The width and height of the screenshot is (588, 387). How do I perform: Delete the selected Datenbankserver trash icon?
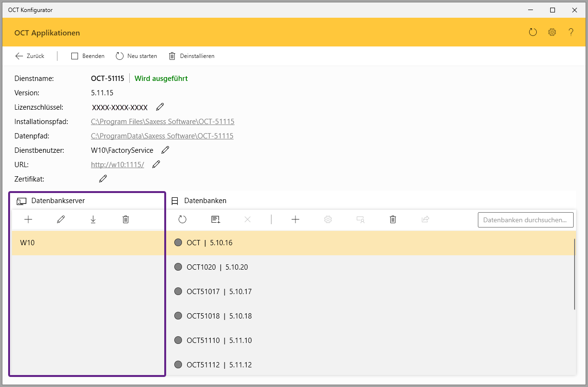click(125, 219)
